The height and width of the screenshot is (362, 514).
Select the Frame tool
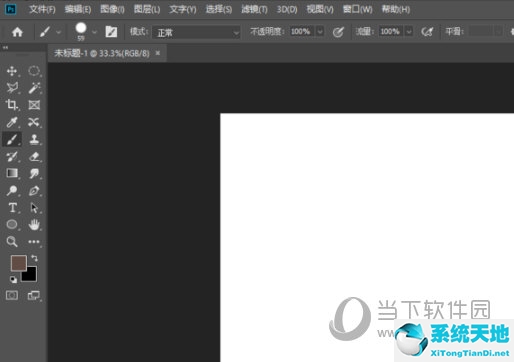pyautogui.click(x=34, y=105)
